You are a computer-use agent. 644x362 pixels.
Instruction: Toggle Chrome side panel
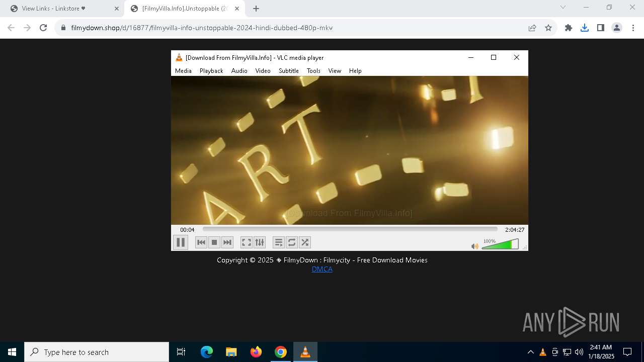601,28
